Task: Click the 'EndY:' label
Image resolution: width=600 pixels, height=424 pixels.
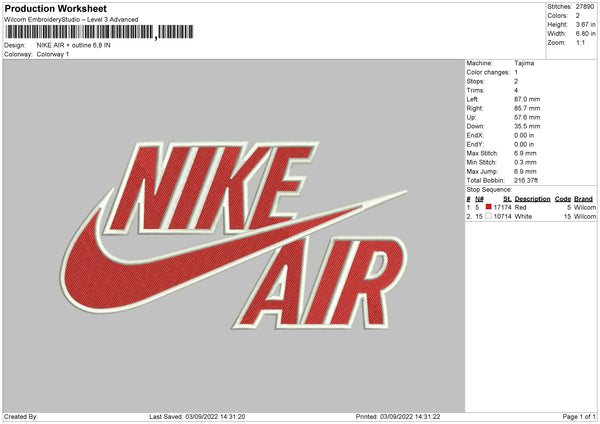Action: [x=475, y=144]
